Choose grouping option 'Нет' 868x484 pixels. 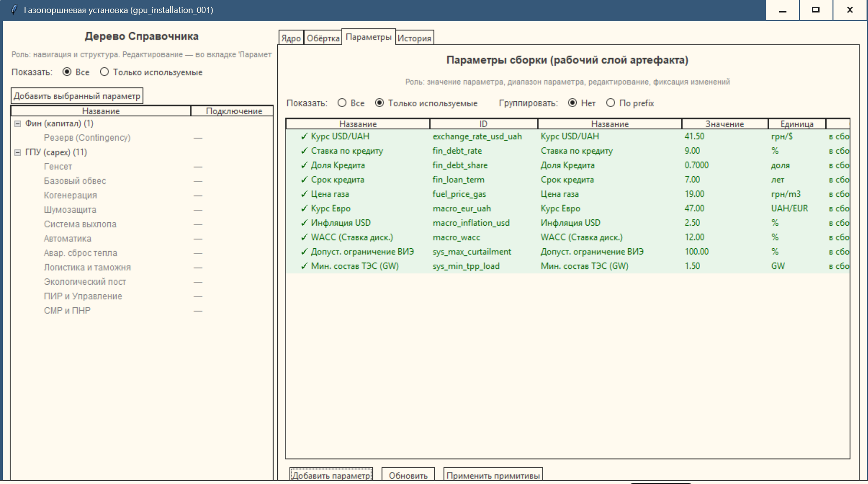click(572, 103)
